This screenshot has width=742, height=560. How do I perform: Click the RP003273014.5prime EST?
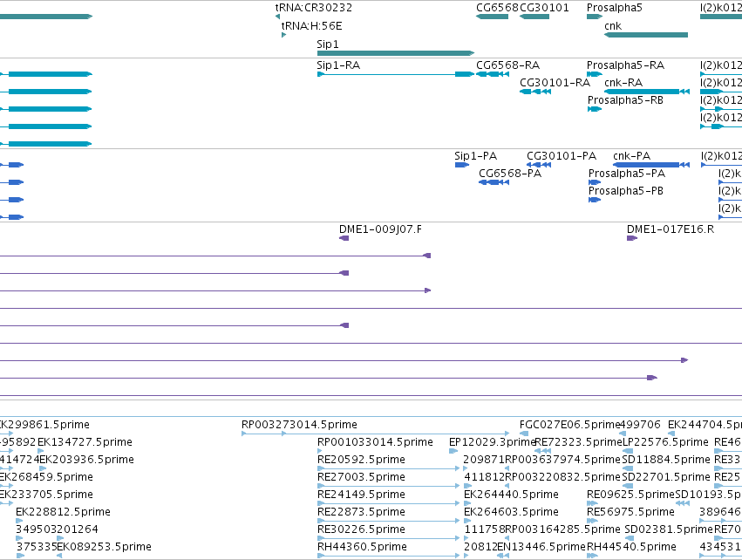point(375,434)
